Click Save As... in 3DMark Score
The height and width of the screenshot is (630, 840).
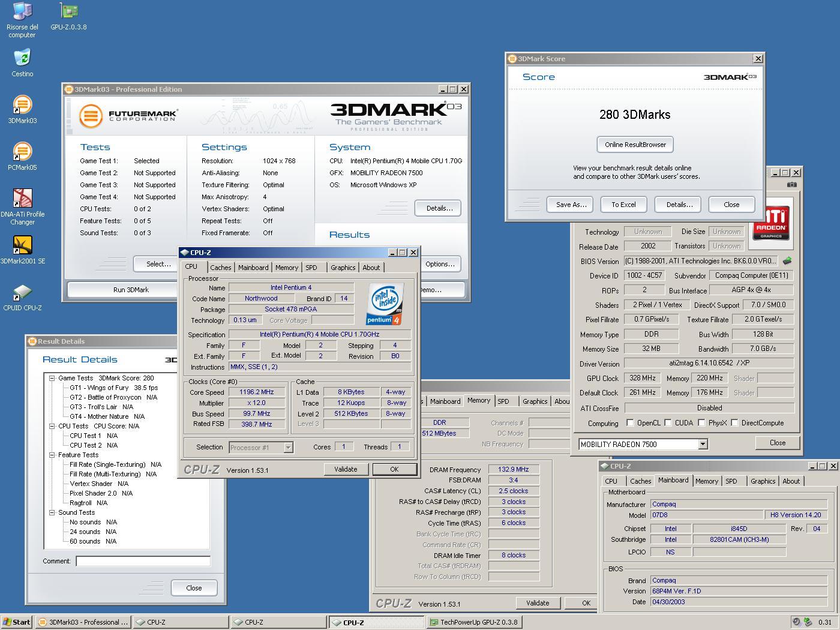point(571,205)
